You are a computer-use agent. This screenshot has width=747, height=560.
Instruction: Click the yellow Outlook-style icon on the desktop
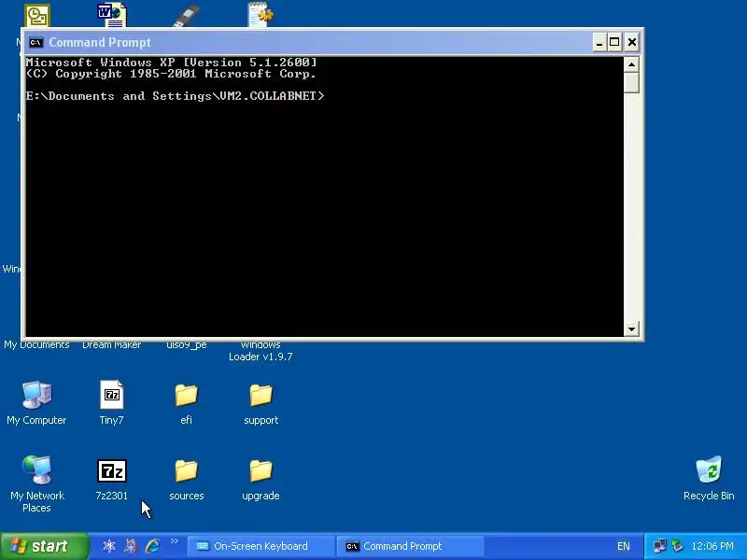click(37, 16)
